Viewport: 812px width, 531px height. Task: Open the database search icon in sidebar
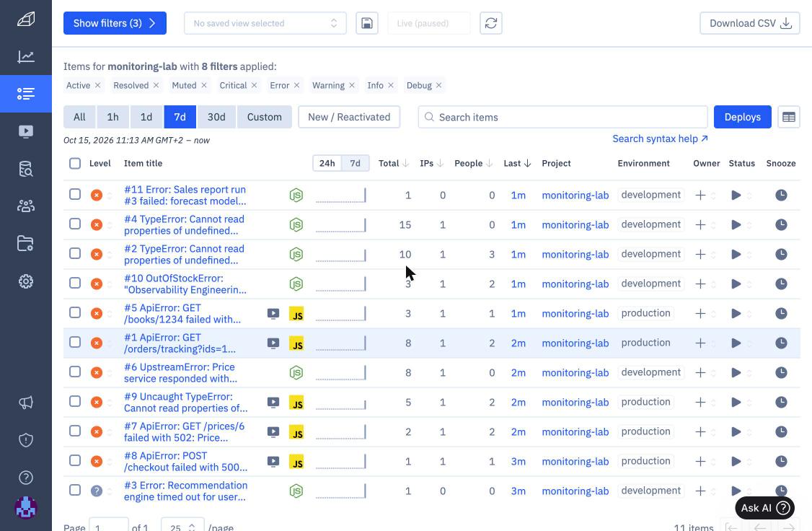pos(26,169)
